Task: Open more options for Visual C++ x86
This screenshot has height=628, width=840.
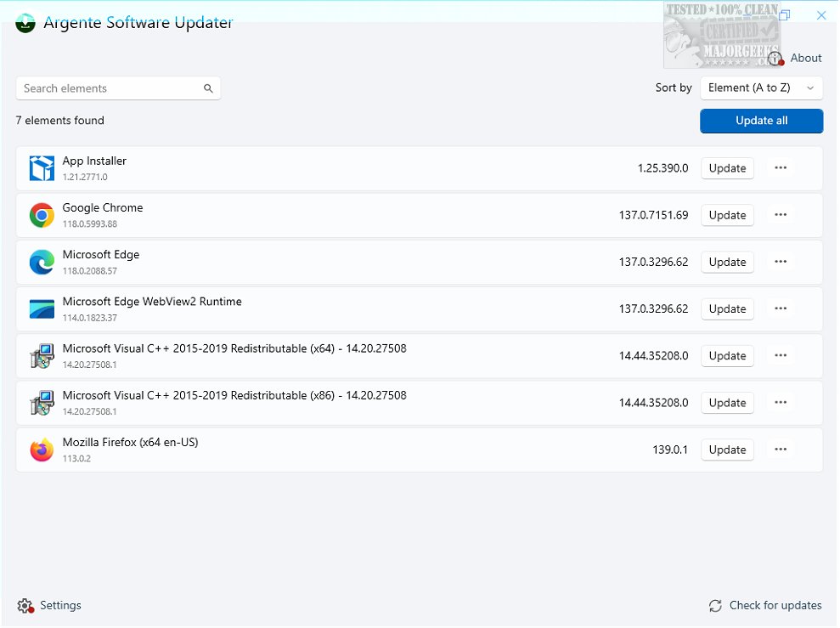Action: tap(781, 403)
